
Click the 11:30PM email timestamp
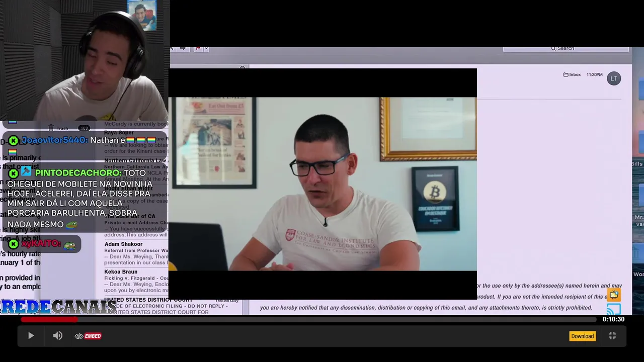(x=594, y=74)
